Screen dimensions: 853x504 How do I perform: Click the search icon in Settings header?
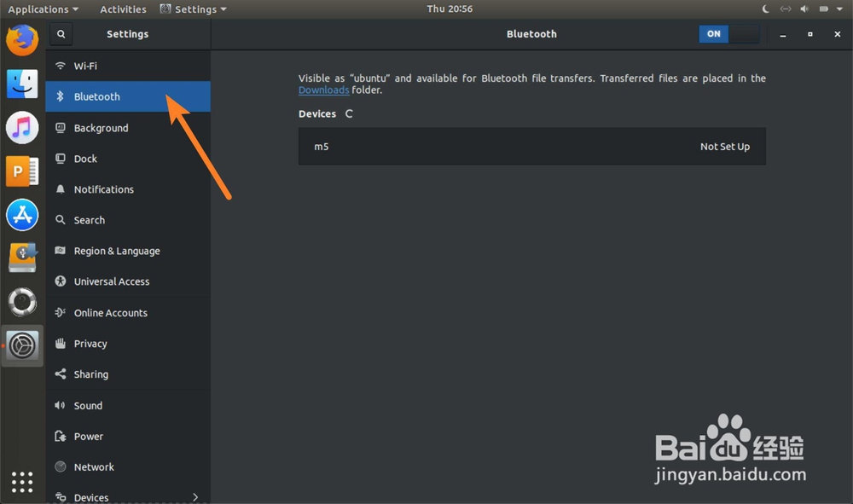click(61, 34)
